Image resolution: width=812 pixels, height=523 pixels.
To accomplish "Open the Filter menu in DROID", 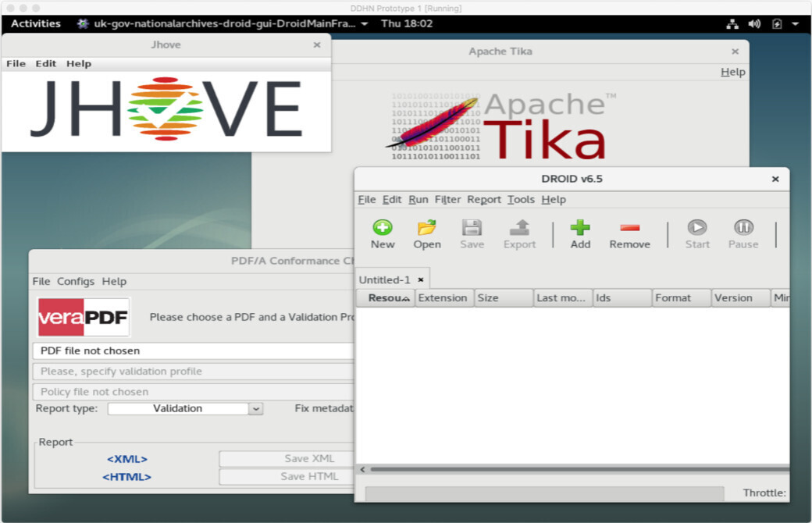I will 447,200.
